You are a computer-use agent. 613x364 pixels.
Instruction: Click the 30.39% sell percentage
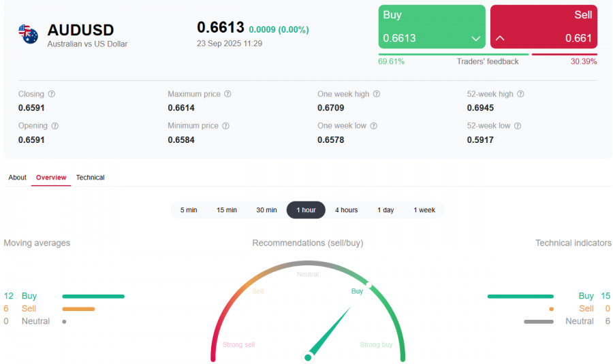(584, 61)
